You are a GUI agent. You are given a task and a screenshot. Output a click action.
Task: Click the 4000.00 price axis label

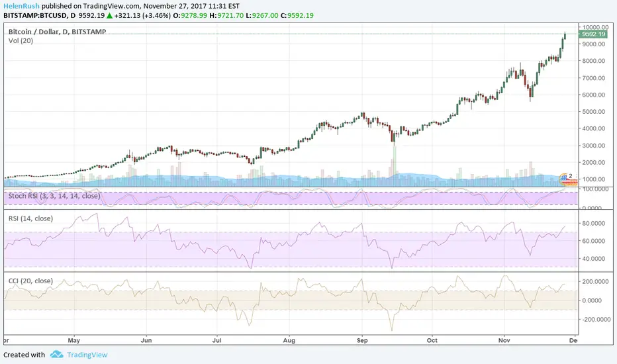(594, 128)
